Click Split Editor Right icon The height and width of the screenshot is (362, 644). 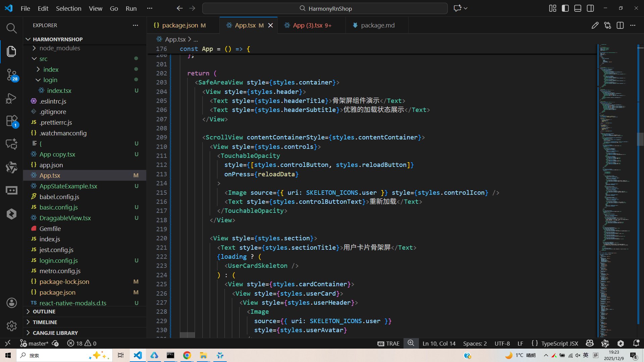click(620, 25)
